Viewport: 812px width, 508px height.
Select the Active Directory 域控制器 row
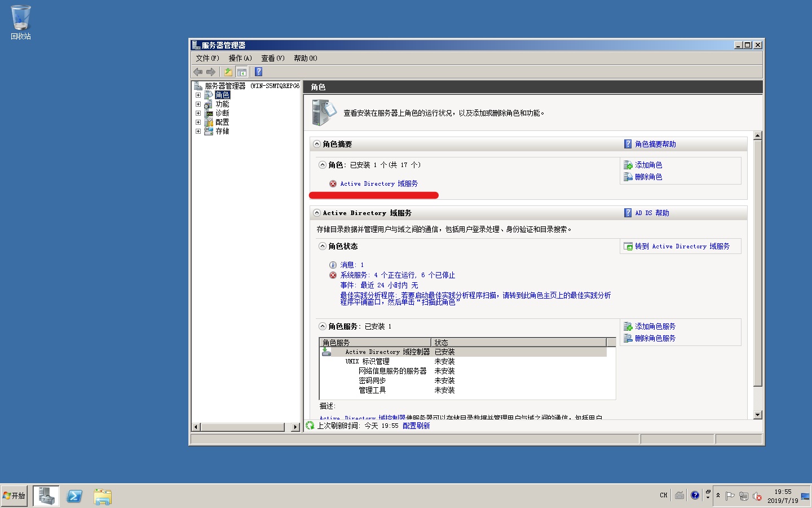387,352
